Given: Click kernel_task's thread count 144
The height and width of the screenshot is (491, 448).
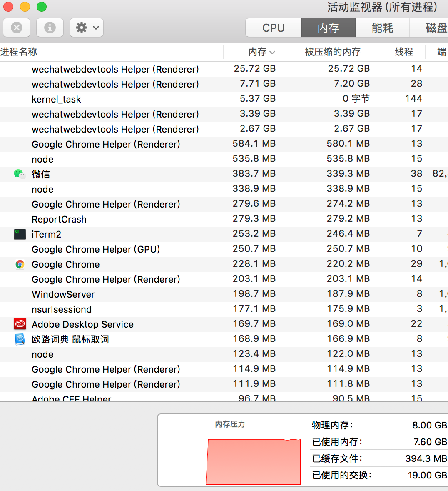Looking at the screenshot, I should [413, 99].
